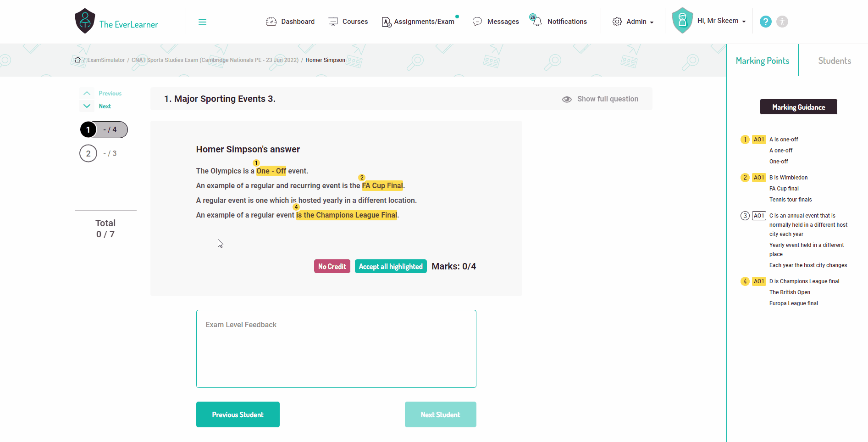Image resolution: width=868 pixels, height=442 pixels.
Task: Go to Previous Student
Action: coord(238,414)
